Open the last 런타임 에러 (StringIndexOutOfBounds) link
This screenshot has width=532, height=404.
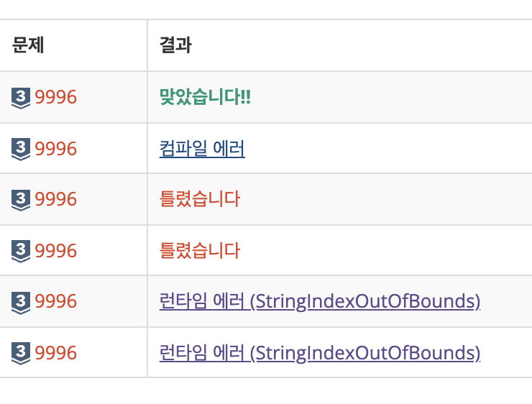pyautogui.click(x=320, y=353)
